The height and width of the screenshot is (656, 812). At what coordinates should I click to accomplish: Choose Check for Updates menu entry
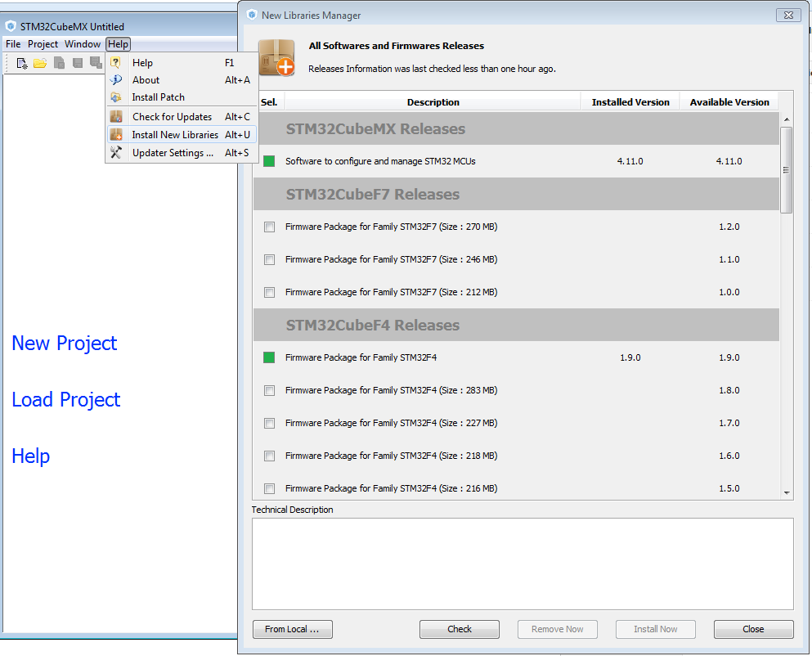coord(182,117)
